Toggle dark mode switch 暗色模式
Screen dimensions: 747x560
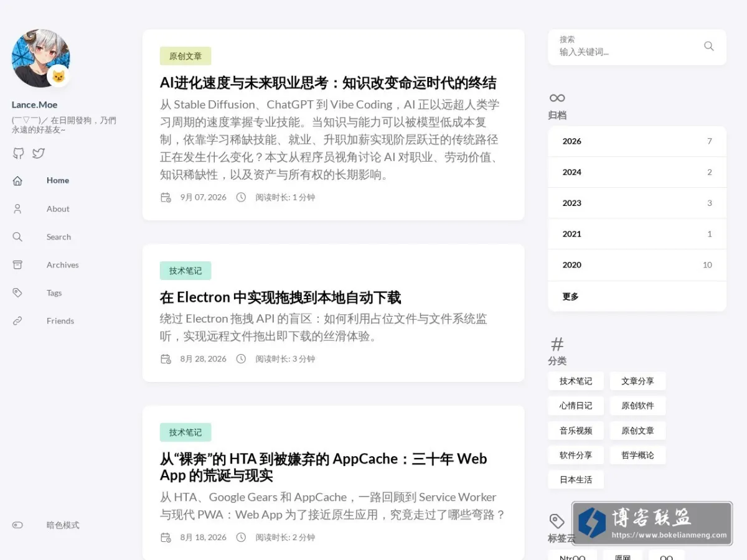tap(17, 525)
